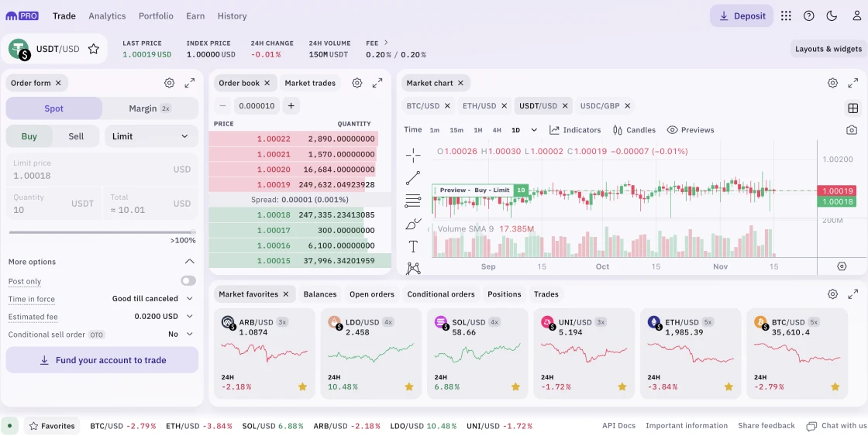The image size is (868, 436).
Task: Click the Deposit button
Action: click(x=742, y=16)
